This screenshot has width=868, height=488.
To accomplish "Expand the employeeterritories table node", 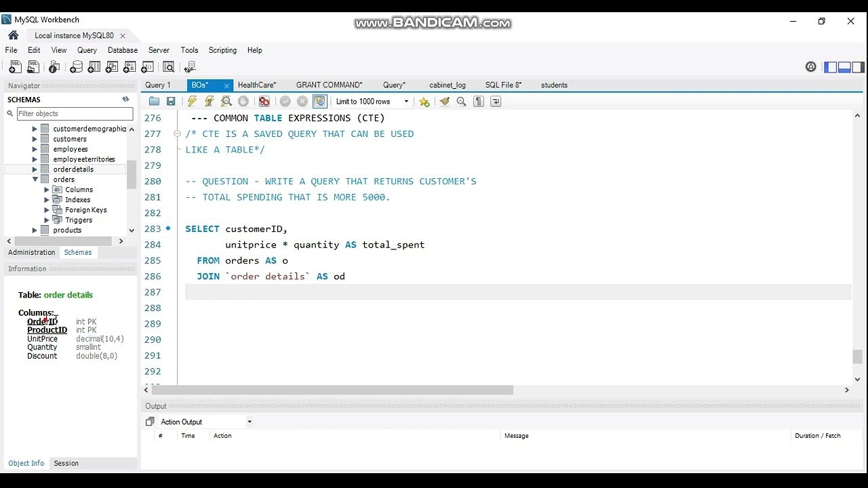I will (x=35, y=159).
